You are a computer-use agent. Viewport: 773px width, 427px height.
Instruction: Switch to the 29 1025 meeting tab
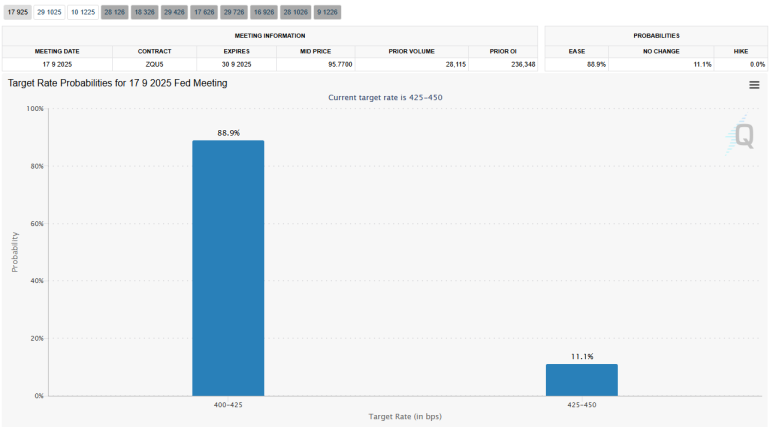pyautogui.click(x=49, y=12)
